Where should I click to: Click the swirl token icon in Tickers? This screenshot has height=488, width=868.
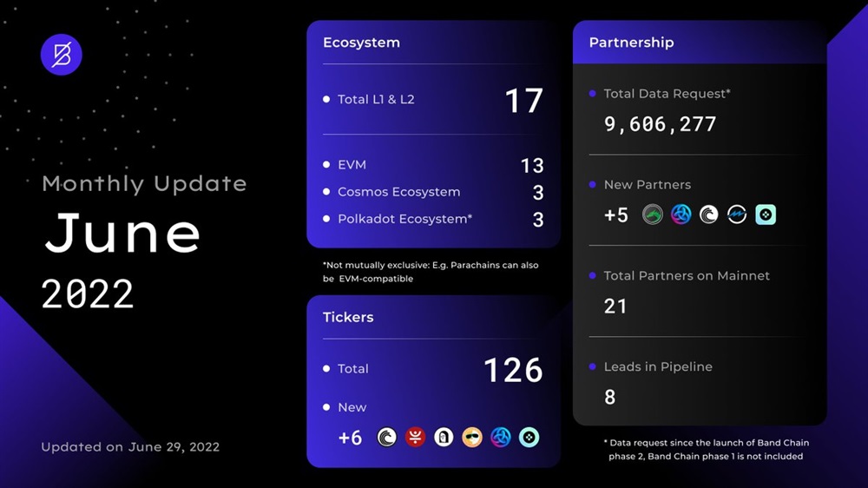[387, 438]
